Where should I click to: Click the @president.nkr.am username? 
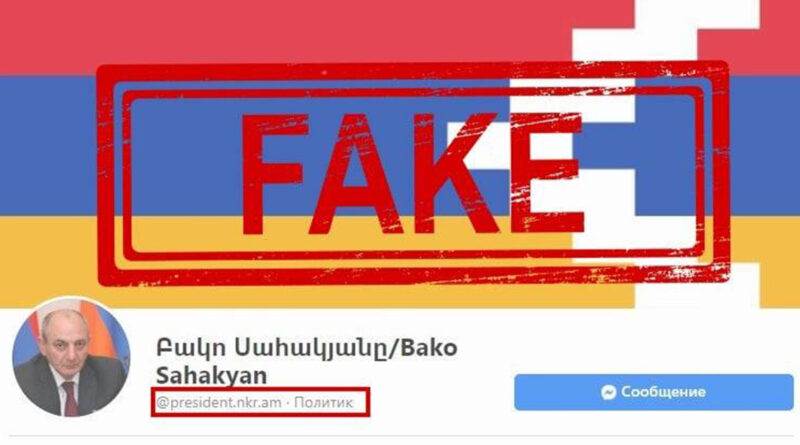[219, 403]
